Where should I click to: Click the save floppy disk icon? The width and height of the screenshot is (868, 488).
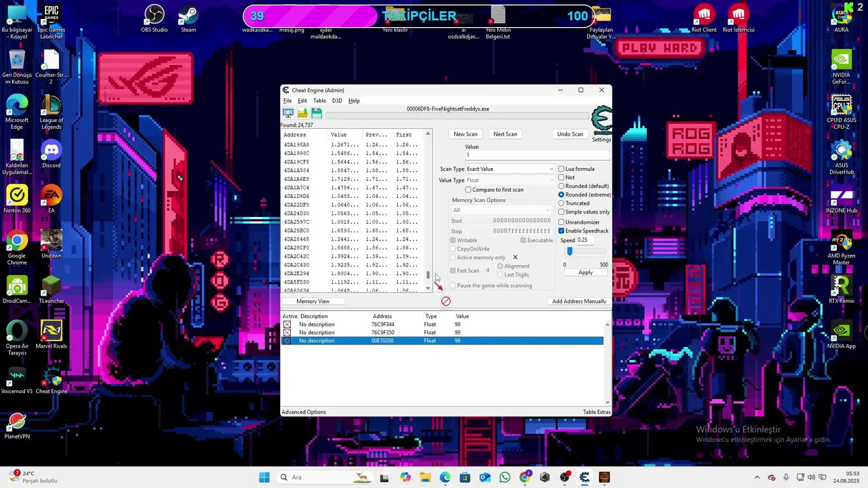click(317, 114)
